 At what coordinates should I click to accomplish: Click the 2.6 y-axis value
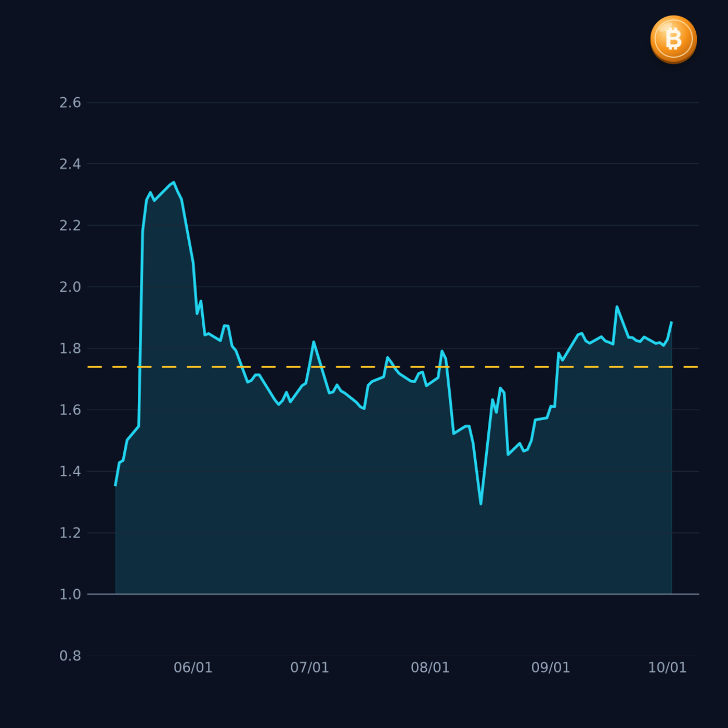(x=70, y=103)
